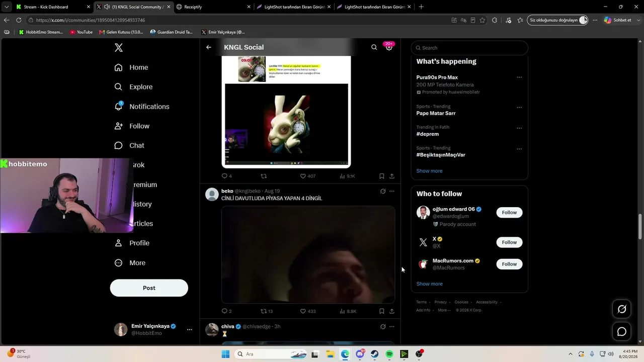The width and height of the screenshot is (644, 362).
Task: Bookmark beko's post
Action: click(382, 311)
